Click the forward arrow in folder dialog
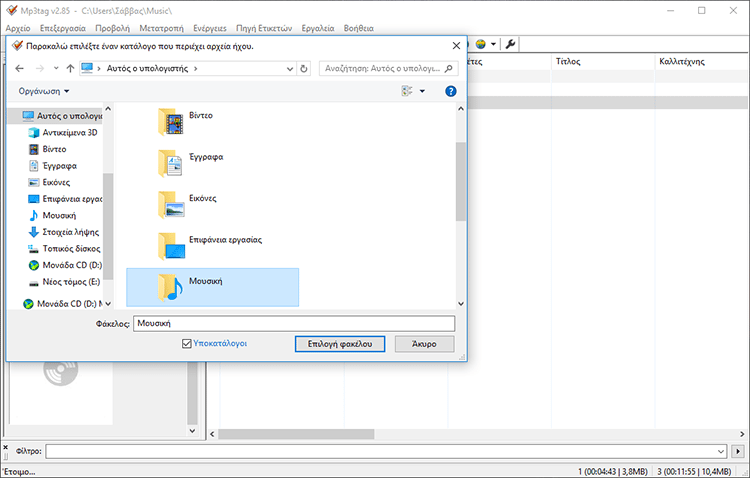 pos(40,68)
